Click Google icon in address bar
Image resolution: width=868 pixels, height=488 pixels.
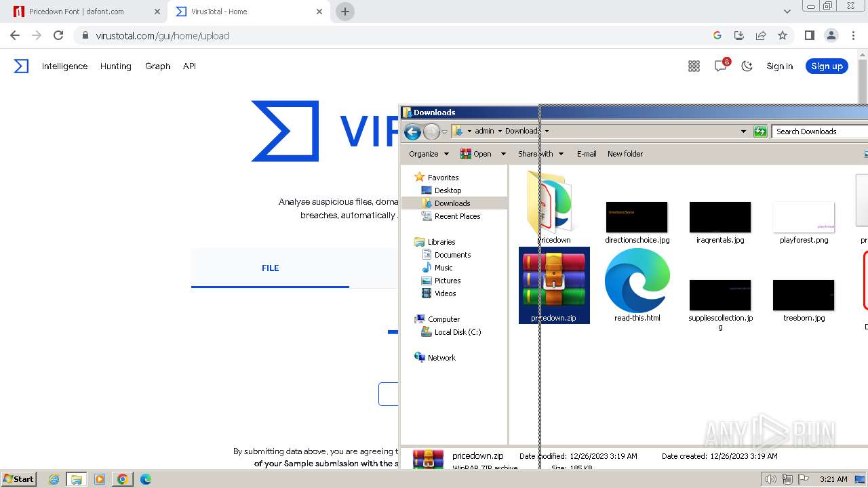click(x=717, y=35)
